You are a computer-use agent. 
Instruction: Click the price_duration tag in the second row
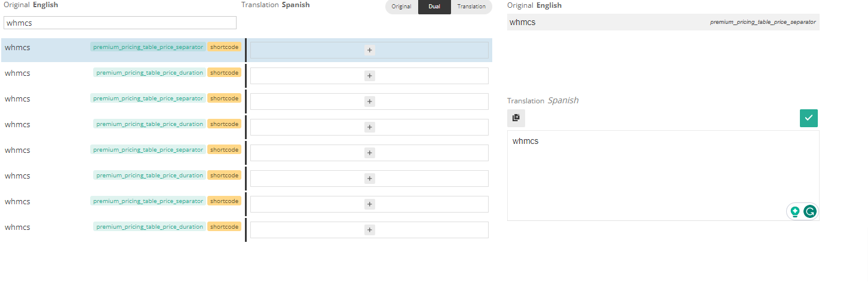pos(149,72)
